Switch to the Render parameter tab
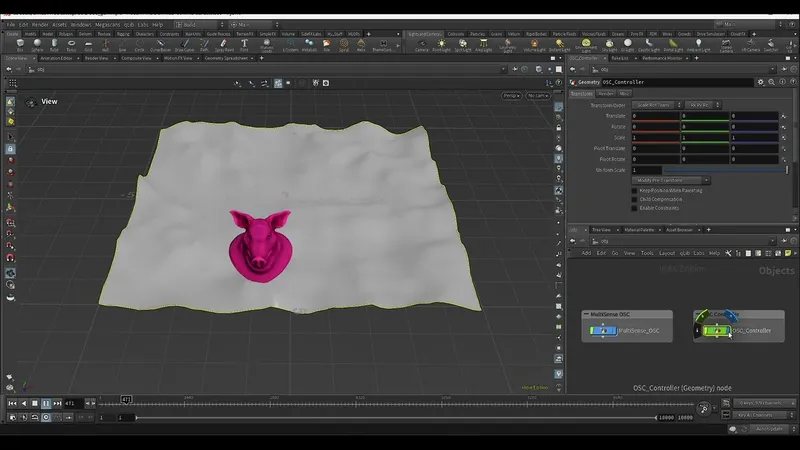800x450 pixels. tap(606, 93)
